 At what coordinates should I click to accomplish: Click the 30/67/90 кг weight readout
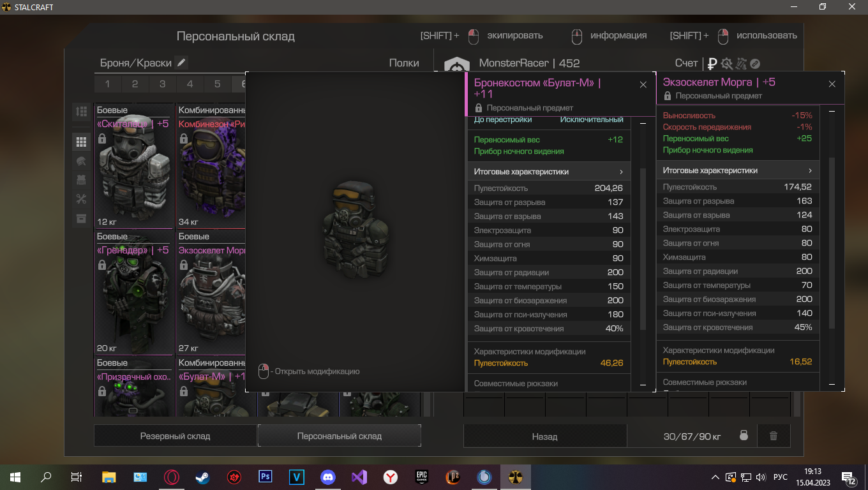(x=692, y=436)
